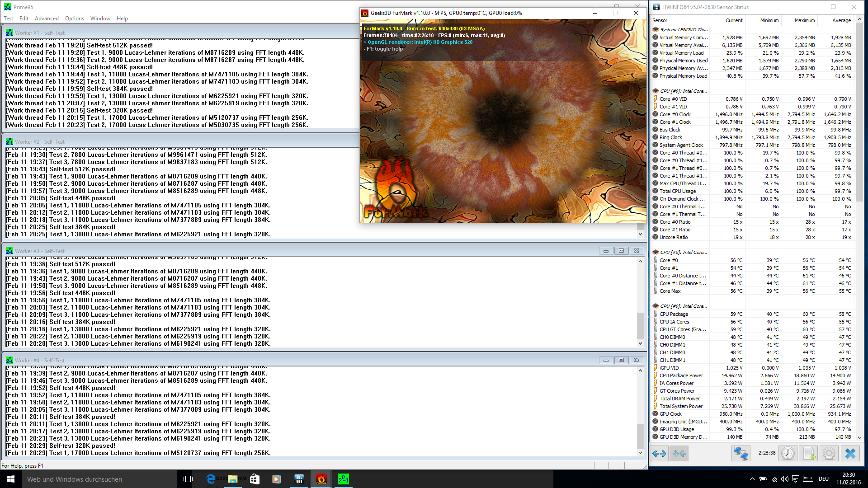Open Windows Store from taskbar
Image resolution: width=868 pixels, height=488 pixels.
click(255, 479)
